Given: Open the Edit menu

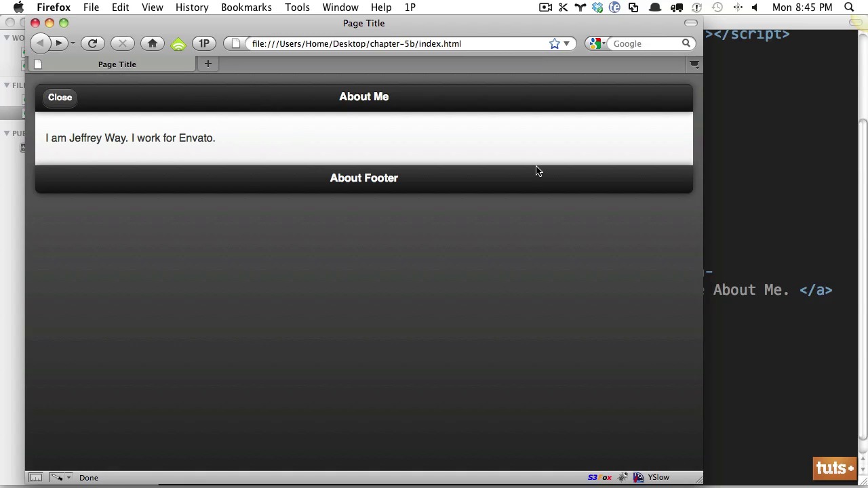Looking at the screenshot, I should (x=120, y=7).
